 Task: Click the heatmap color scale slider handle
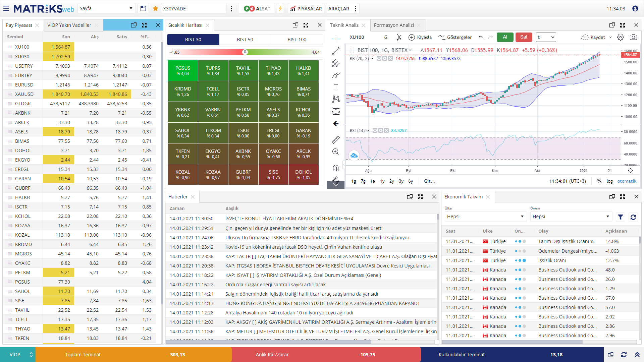pyautogui.click(x=245, y=52)
